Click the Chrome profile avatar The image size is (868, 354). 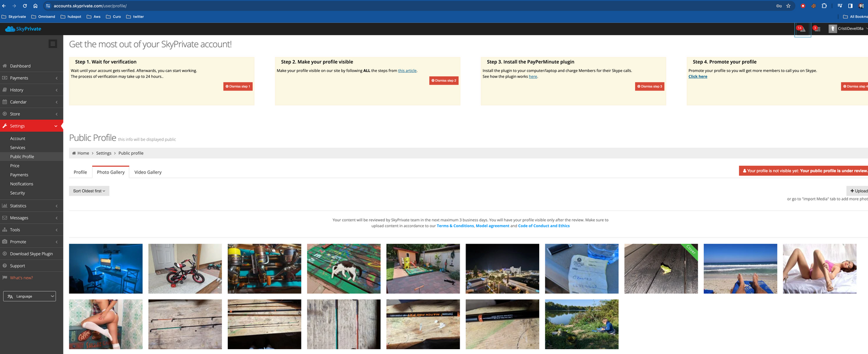click(x=861, y=6)
